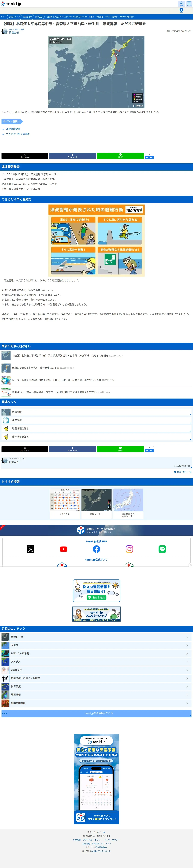Open 日本気象協会 copyright link
This screenshot has height=868, width=193.
101,847
